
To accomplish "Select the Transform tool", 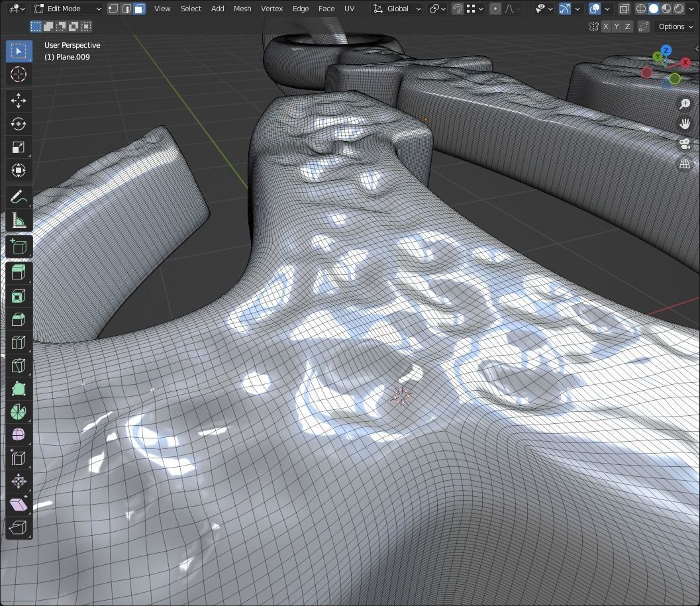I will pyautogui.click(x=19, y=170).
